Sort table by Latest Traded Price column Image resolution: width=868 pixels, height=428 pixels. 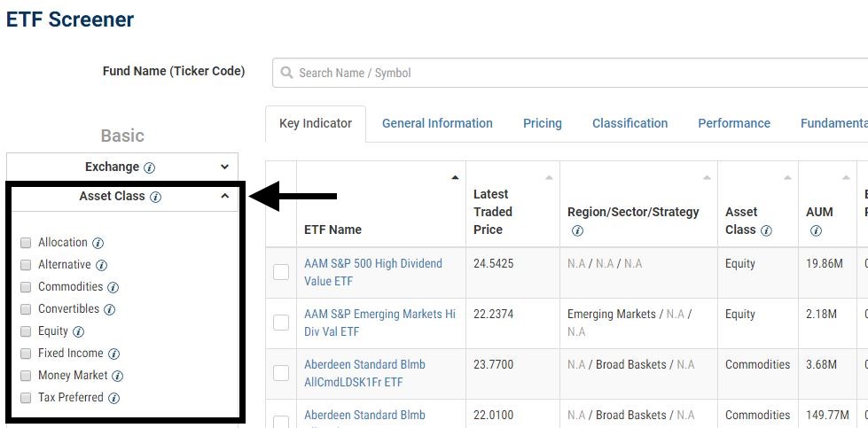point(492,212)
